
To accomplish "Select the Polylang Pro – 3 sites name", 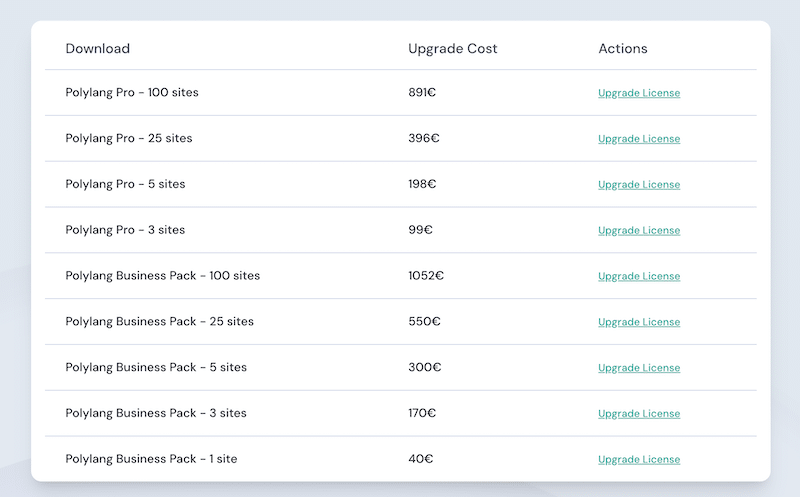I will [125, 230].
